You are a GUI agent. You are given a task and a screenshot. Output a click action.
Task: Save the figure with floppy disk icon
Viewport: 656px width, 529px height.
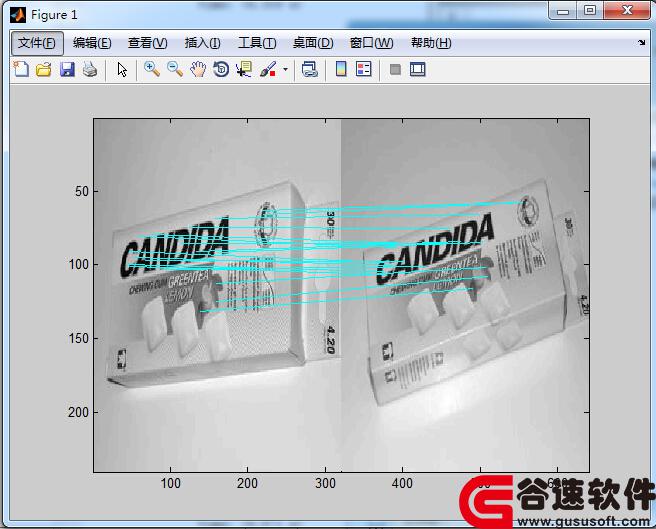(x=67, y=69)
